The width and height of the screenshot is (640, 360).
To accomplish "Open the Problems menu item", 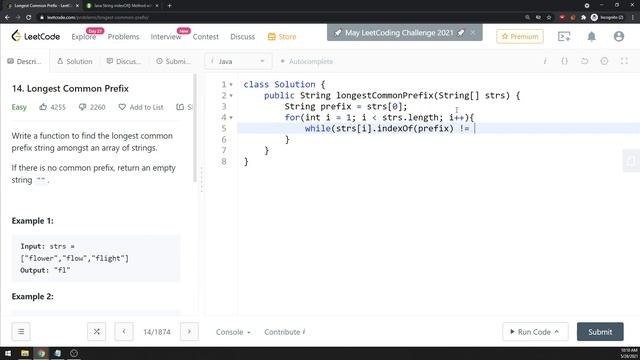I will [x=123, y=37].
